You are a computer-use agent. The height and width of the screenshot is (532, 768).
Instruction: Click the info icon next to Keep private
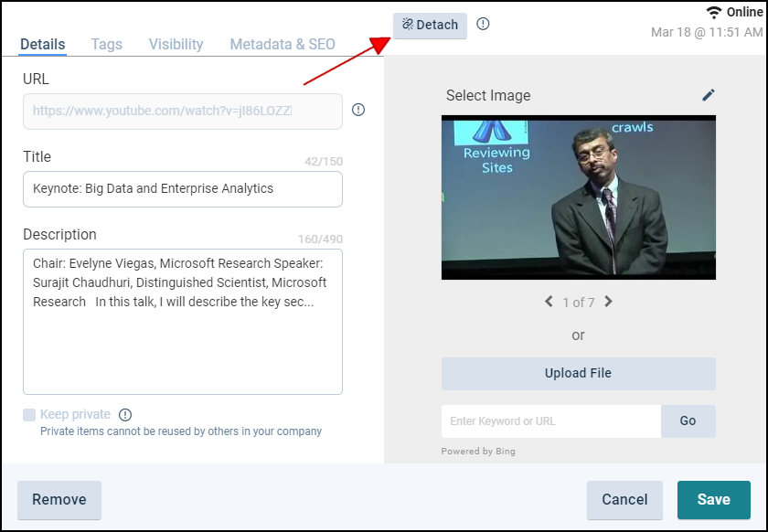click(125, 415)
